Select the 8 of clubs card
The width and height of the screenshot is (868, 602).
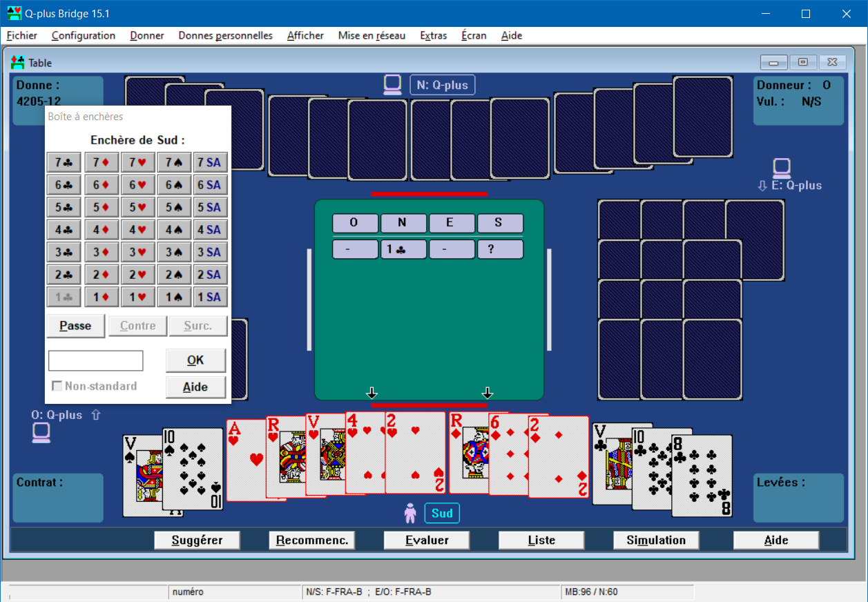702,476
